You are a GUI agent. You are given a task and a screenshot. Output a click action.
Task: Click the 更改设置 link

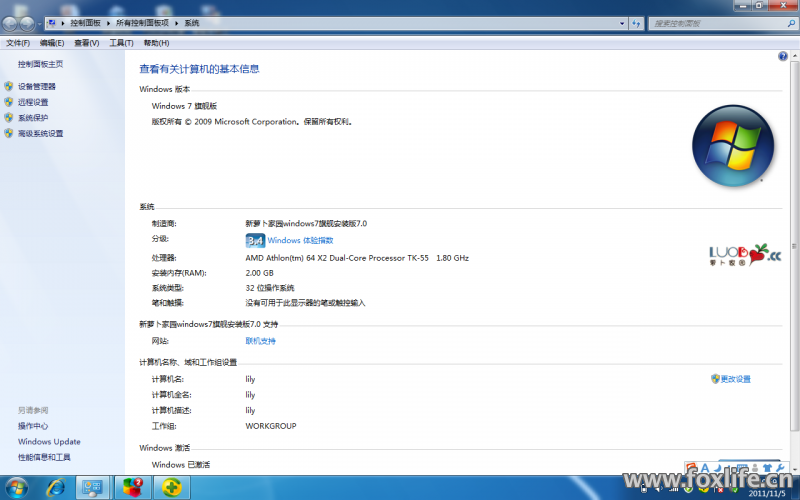coord(735,379)
